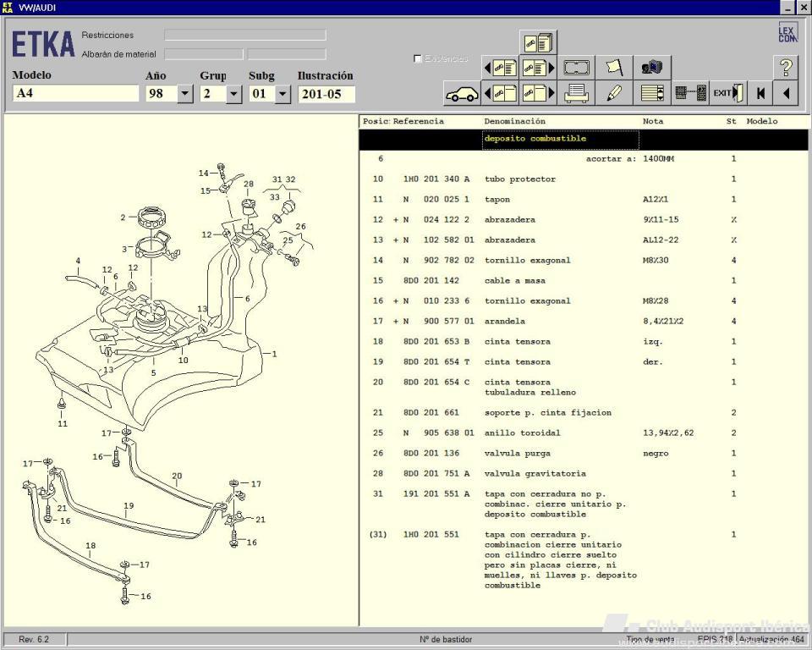Viewport: 812px width, 650px height.
Task: Toggle the Existencias checkbox
Action: [417, 58]
